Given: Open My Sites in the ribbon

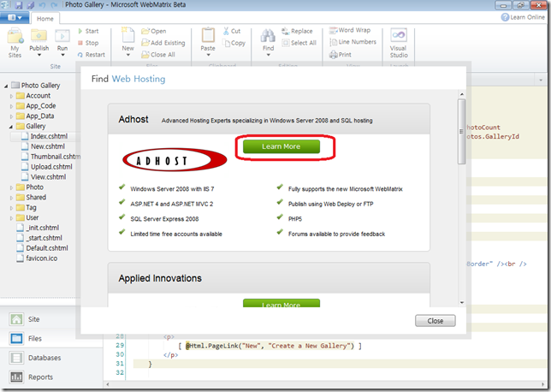Looking at the screenshot, I should pyautogui.click(x=15, y=43).
